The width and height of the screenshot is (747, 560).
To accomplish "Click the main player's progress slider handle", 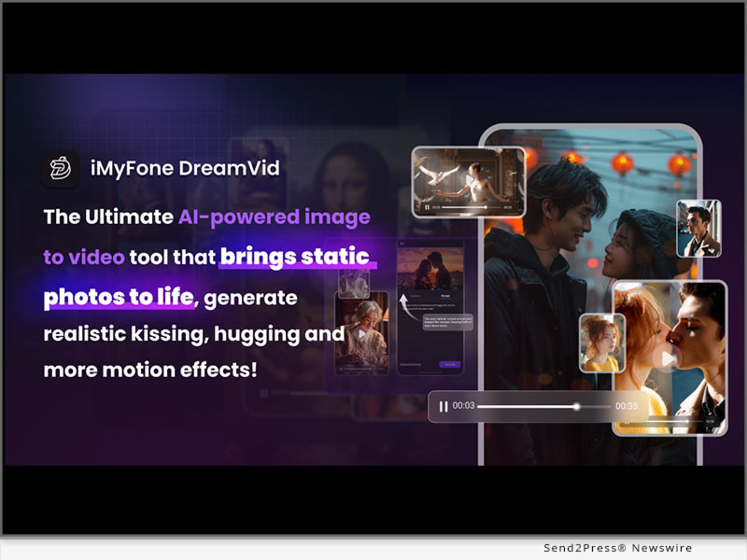I will [577, 406].
